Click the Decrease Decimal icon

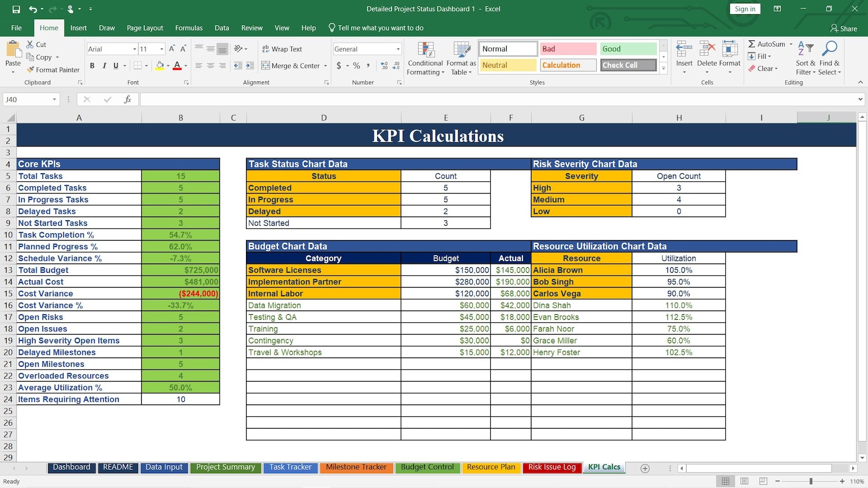click(396, 66)
